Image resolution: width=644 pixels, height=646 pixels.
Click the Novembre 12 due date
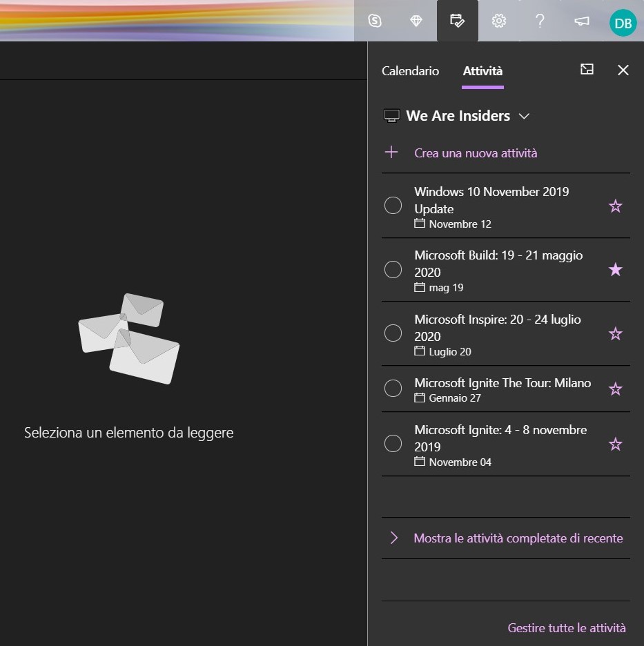tap(453, 224)
